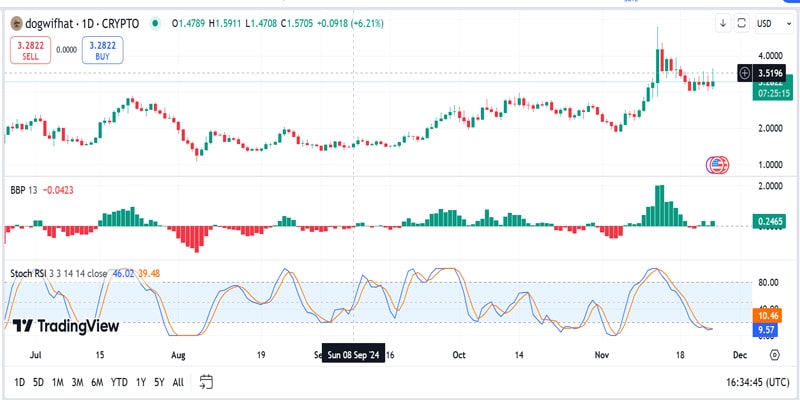Click the +0.0918 (+6.21%) change text
Screen dimensions: 800x400
[350, 23]
